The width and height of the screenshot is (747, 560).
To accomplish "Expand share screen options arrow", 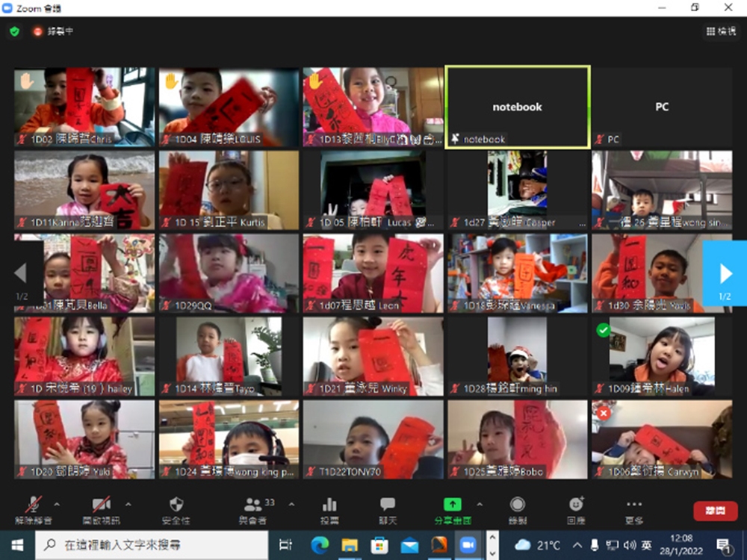I will click(x=480, y=504).
